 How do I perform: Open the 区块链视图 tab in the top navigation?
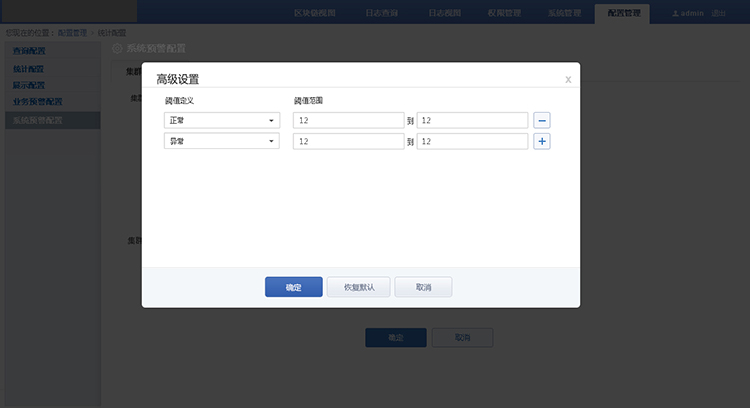point(314,13)
